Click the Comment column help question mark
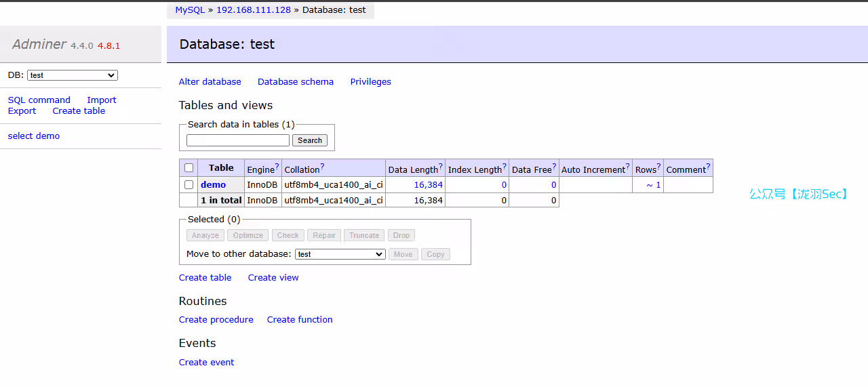The image size is (868, 387). click(709, 167)
